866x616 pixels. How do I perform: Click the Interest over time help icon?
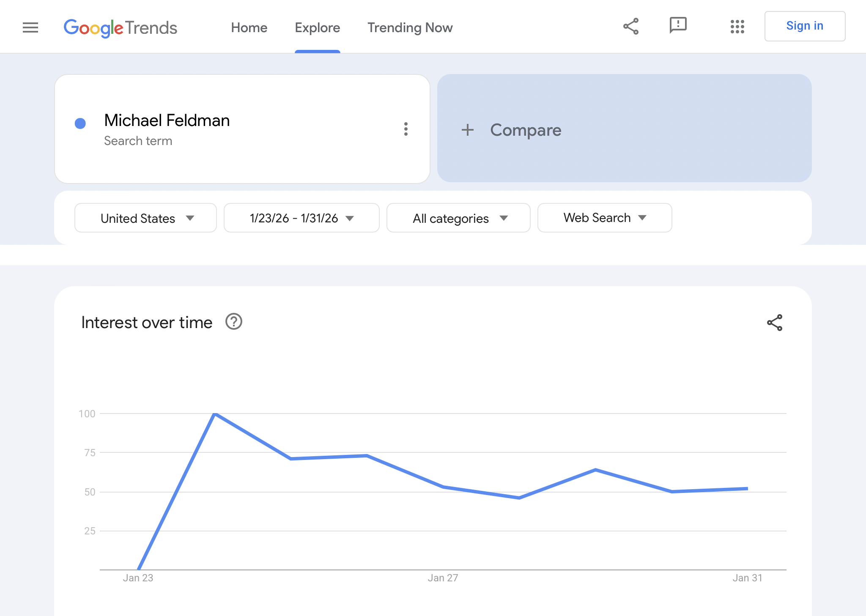233,322
